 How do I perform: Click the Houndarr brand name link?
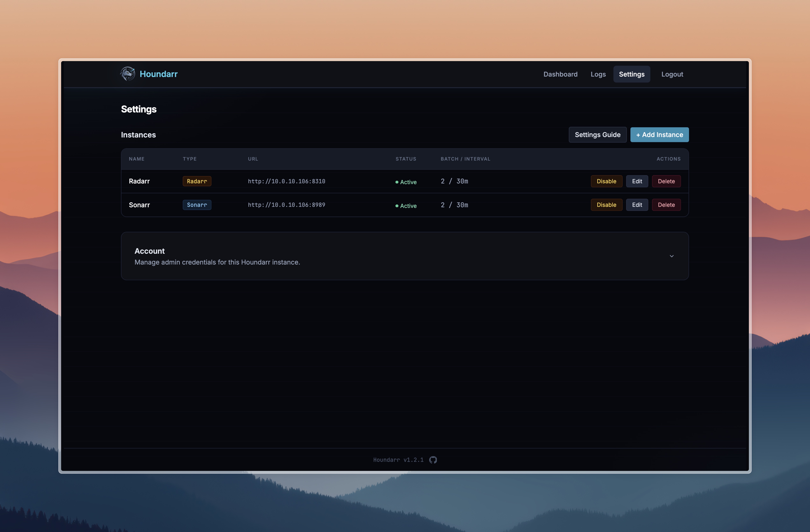159,74
